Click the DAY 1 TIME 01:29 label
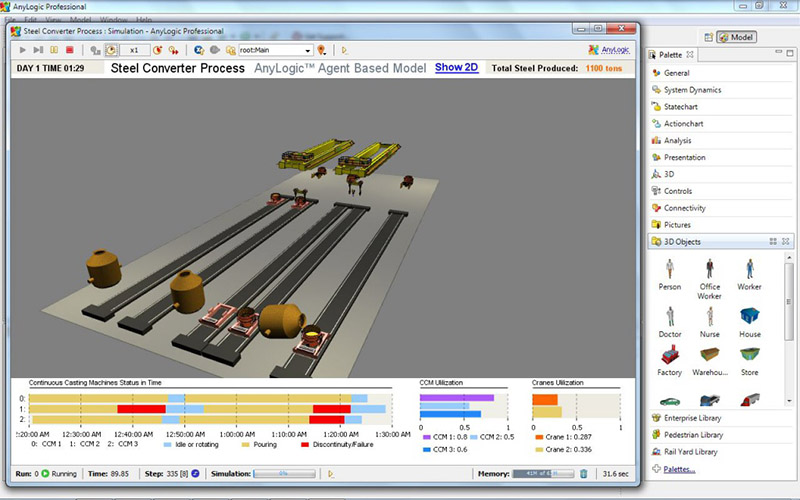This screenshot has height=500, width=800. tap(51, 68)
